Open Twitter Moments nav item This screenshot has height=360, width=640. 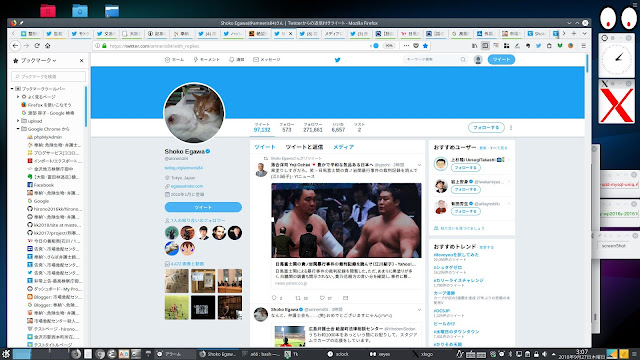click(207, 60)
